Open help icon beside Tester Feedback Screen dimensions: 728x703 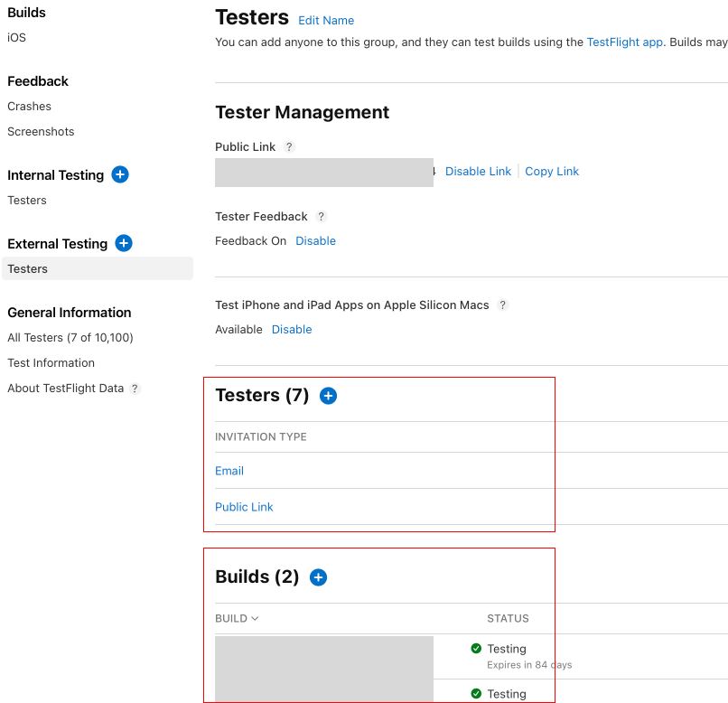[321, 217]
